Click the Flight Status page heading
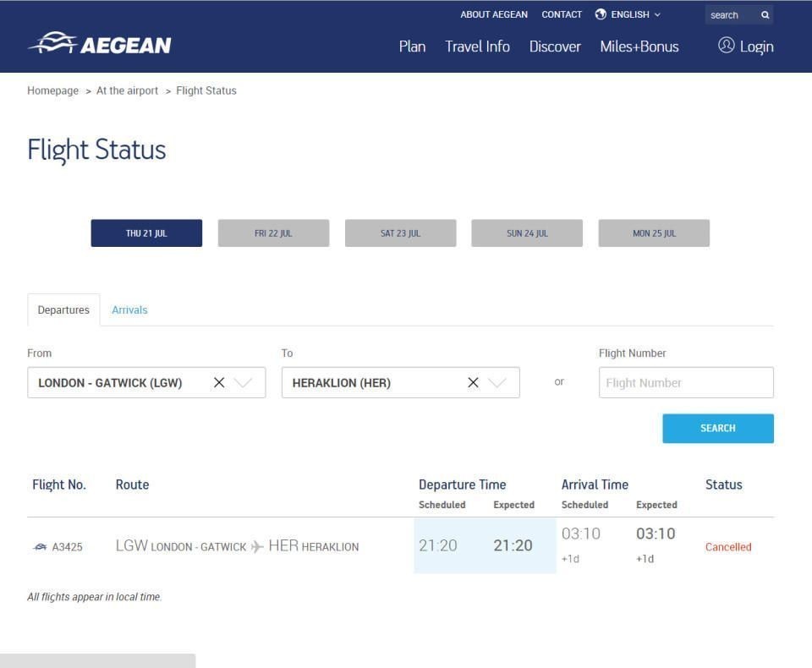The image size is (812, 668). click(96, 150)
